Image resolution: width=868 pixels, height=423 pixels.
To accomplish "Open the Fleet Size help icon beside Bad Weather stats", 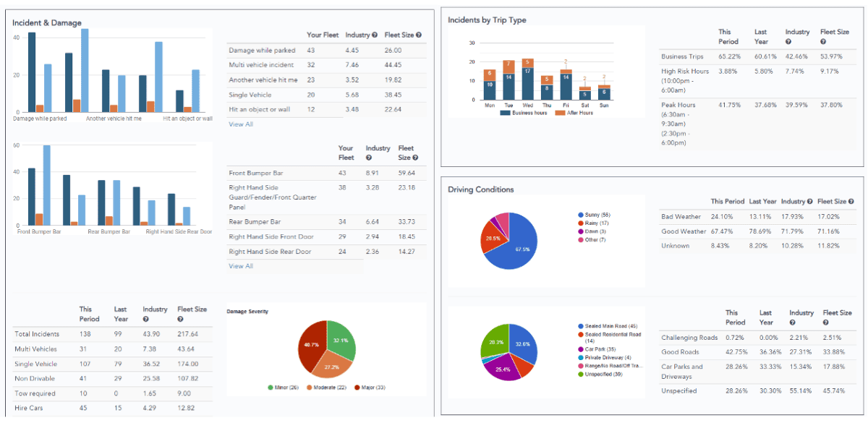I will 851,200.
